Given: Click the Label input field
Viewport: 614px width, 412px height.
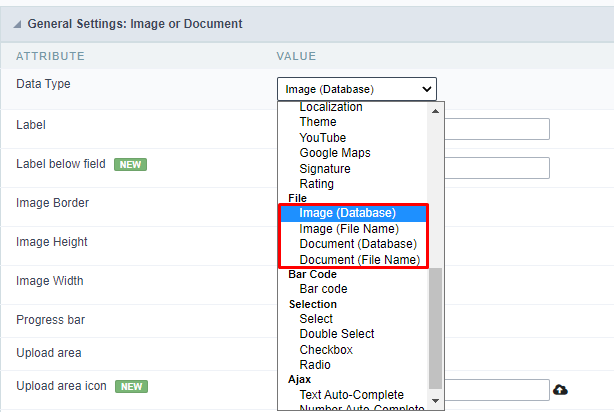Looking at the screenshot, I should click(497, 129).
